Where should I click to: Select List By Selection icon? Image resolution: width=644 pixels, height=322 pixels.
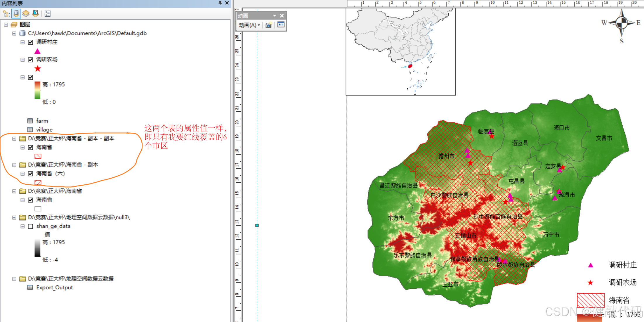(x=36, y=14)
